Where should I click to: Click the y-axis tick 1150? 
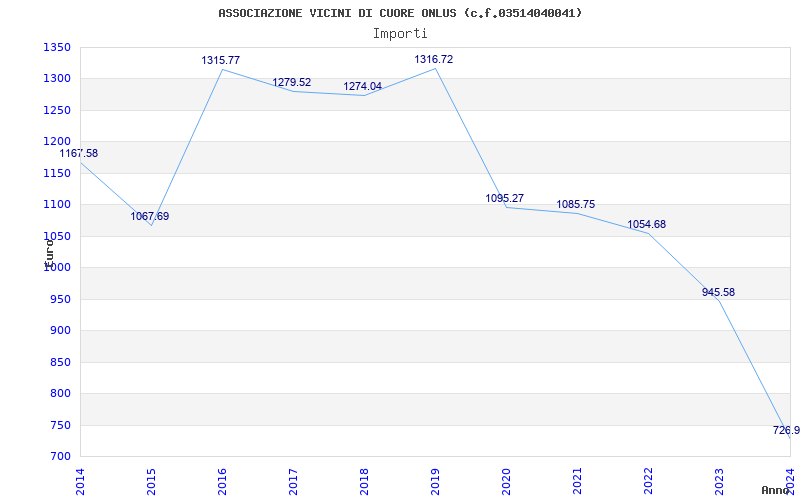(57, 173)
